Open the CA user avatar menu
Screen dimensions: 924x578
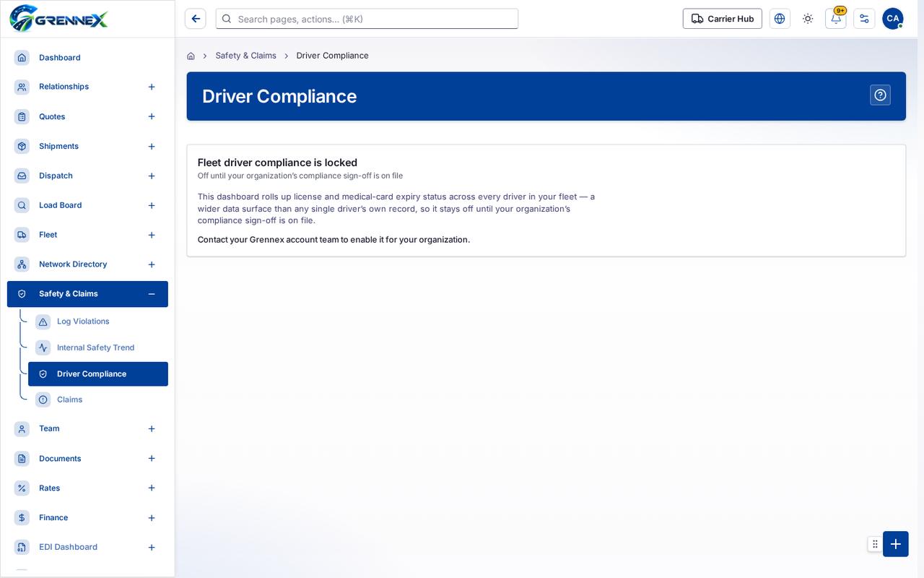tap(893, 19)
